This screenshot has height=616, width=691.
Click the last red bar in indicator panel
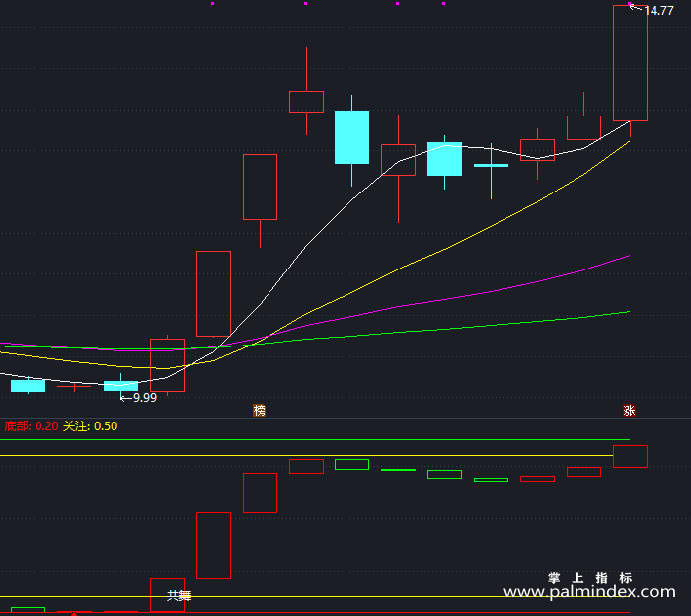(630, 456)
